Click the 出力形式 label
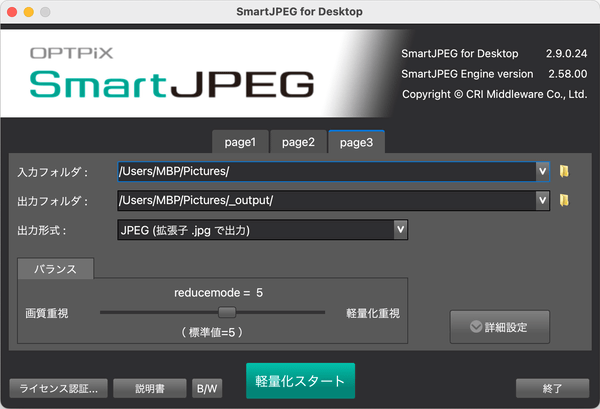Viewport: 600px width, 409px height. [42, 230]
